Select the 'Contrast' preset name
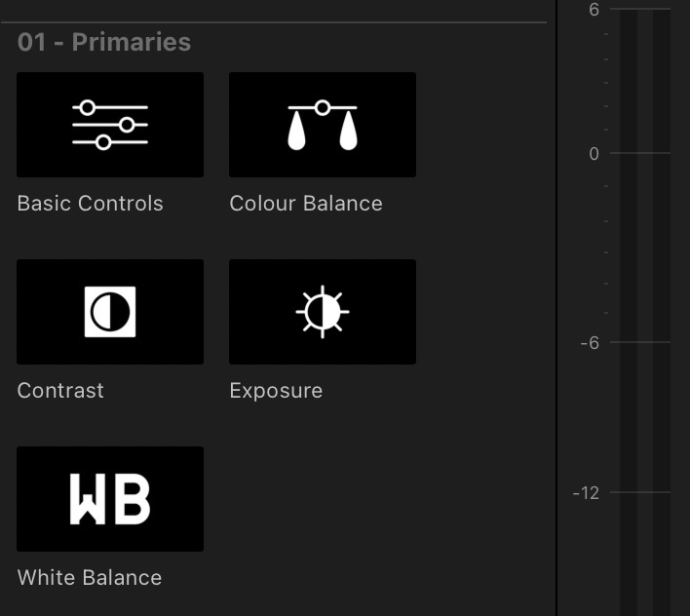Viewport: 690px width, 616px height. click(60, 391)
